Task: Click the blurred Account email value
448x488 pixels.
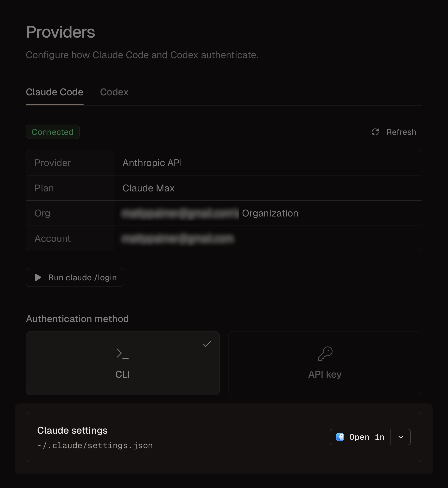Action: click(x=178, y=239)
